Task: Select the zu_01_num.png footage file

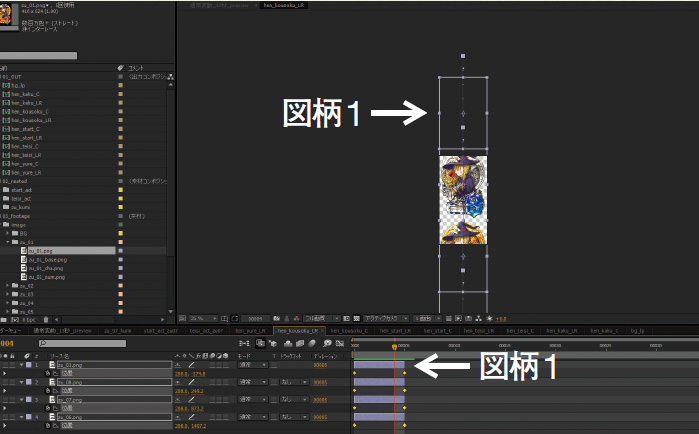Action: click(x=47, y=277)
